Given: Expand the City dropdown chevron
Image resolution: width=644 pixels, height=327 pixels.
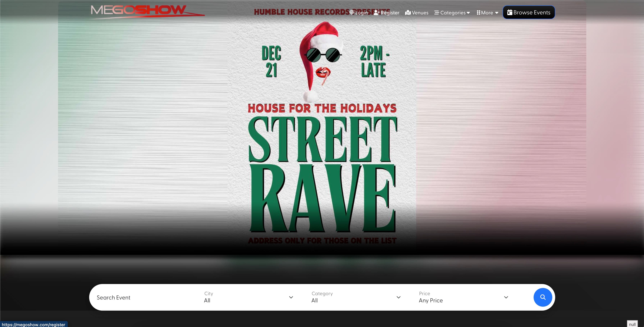Looking at the screenshot, I should click(291, 297).
